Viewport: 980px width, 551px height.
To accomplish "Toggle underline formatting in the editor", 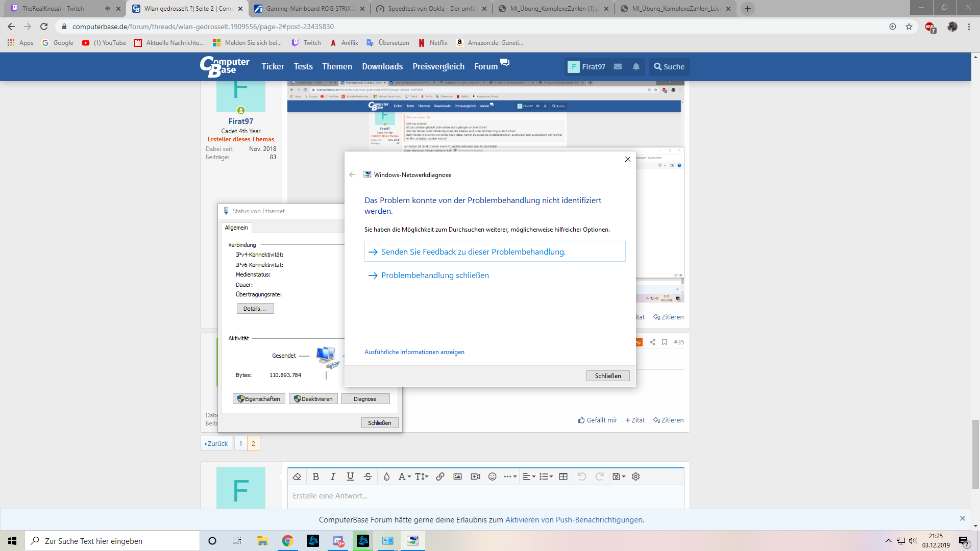I will tap(350, 477).
